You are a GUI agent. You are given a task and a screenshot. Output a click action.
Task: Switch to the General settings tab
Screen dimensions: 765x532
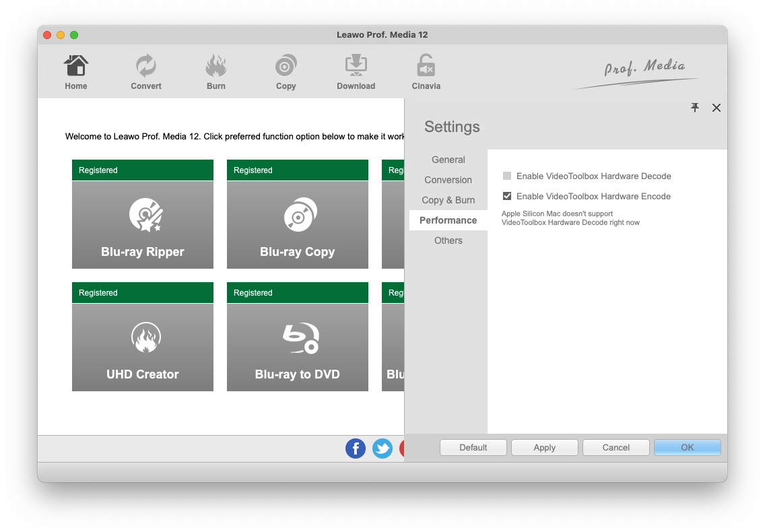(x=448, y=160)
